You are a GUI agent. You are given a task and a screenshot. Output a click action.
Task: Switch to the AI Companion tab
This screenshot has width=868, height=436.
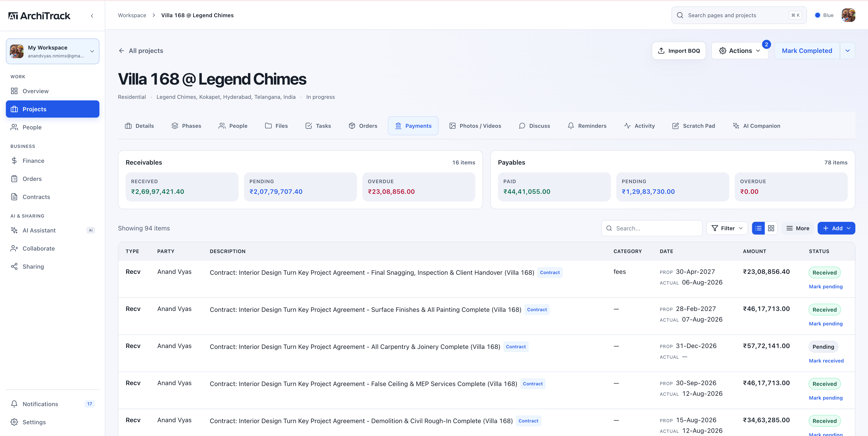pyautogui.click(x=756, y=126)
